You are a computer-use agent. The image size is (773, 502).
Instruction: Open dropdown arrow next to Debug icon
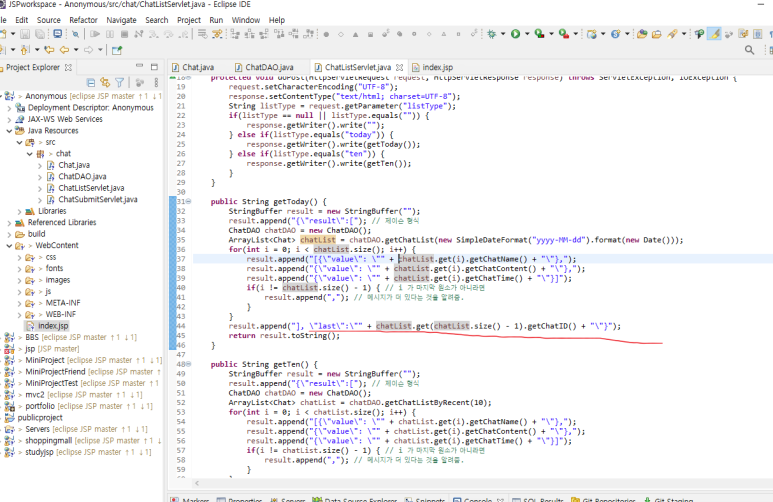click(x=503, y=34)
